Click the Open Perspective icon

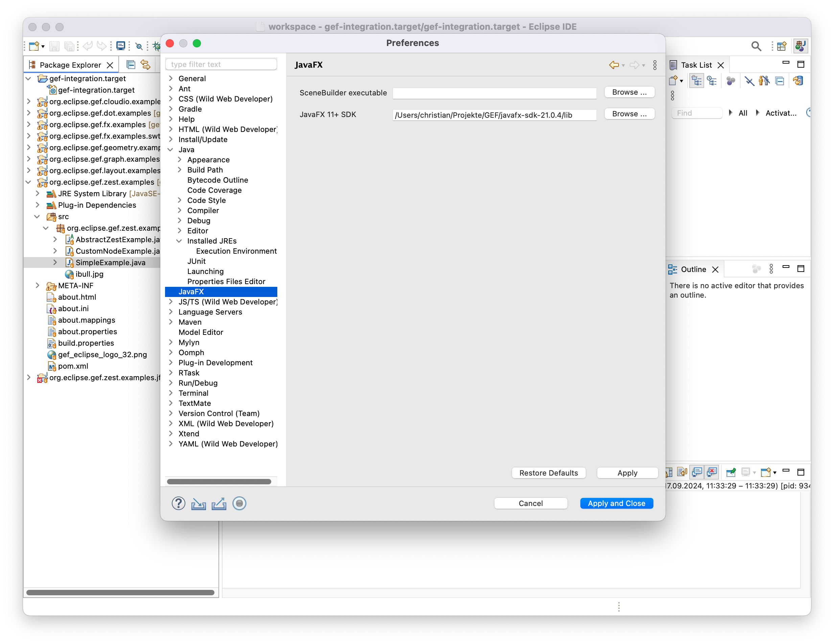pos(782,46)
